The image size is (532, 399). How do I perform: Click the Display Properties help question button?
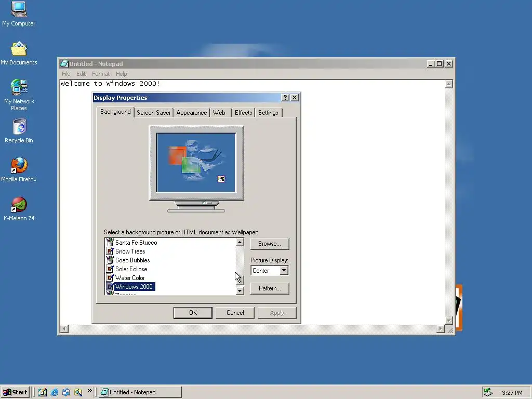285,98
